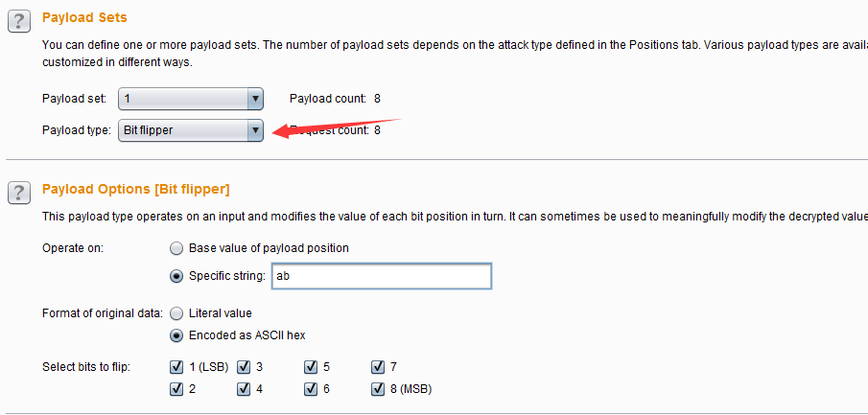Toggle the bit 3 checkbox
The image size is (868, 415).
[244, 367]
